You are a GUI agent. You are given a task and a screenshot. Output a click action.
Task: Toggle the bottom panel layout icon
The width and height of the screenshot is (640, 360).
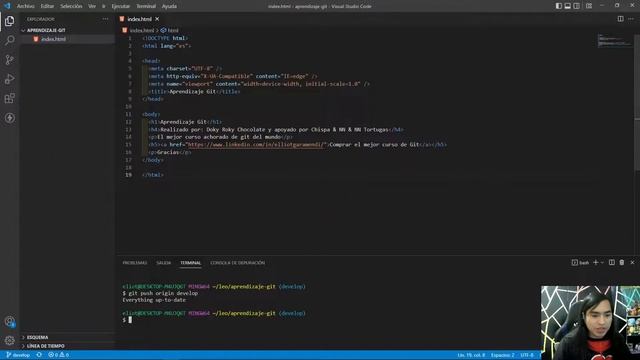coord(568,6)
